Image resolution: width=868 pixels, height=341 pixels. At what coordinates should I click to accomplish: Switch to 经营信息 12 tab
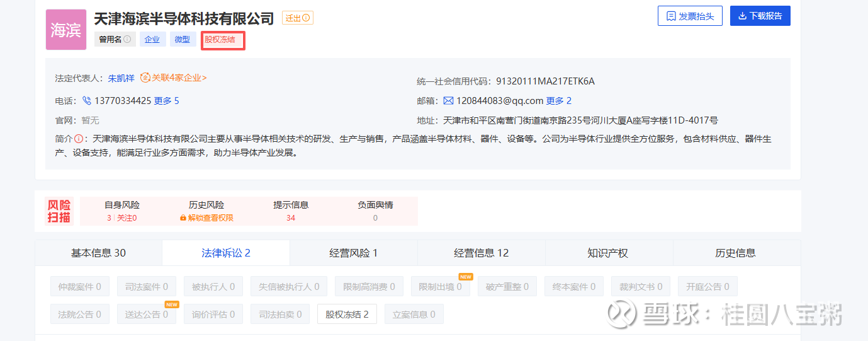[x=482, y=253]
